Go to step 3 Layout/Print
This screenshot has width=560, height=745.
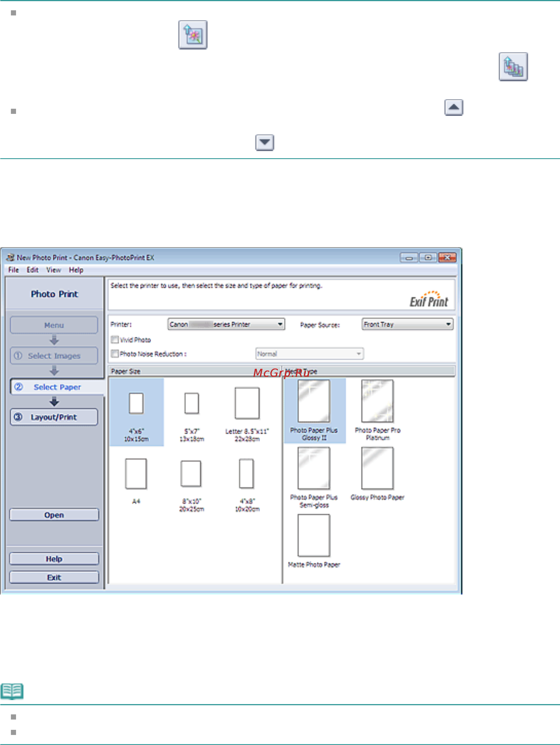54,417
